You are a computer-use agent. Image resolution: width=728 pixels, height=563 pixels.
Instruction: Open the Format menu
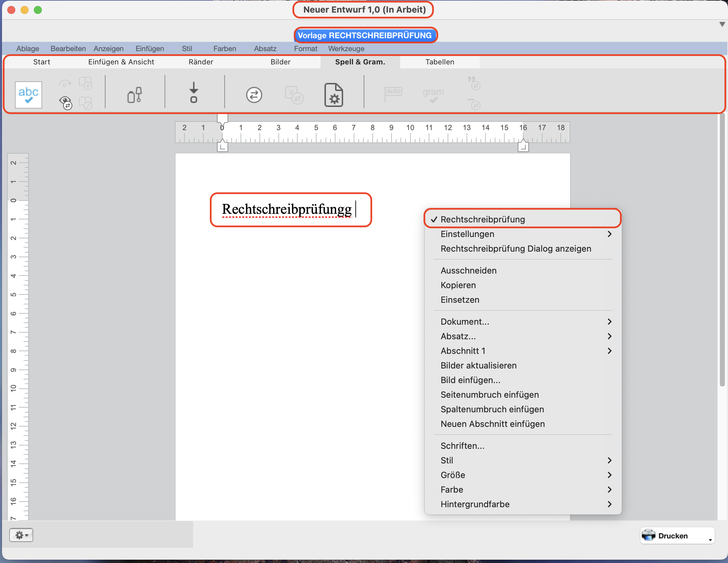pos(305,48)
